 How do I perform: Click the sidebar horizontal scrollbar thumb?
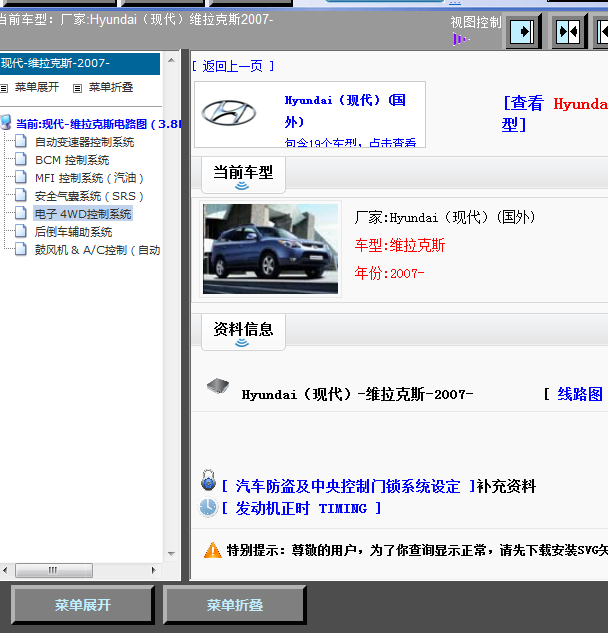pos(54,570)
